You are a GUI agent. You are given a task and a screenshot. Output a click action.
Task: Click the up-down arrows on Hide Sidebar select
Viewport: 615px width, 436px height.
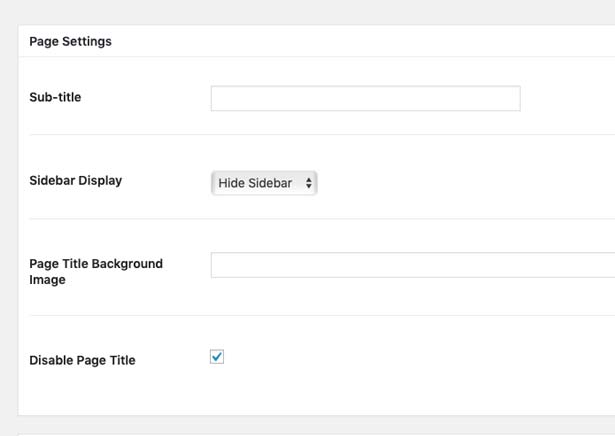click(309, 183)
